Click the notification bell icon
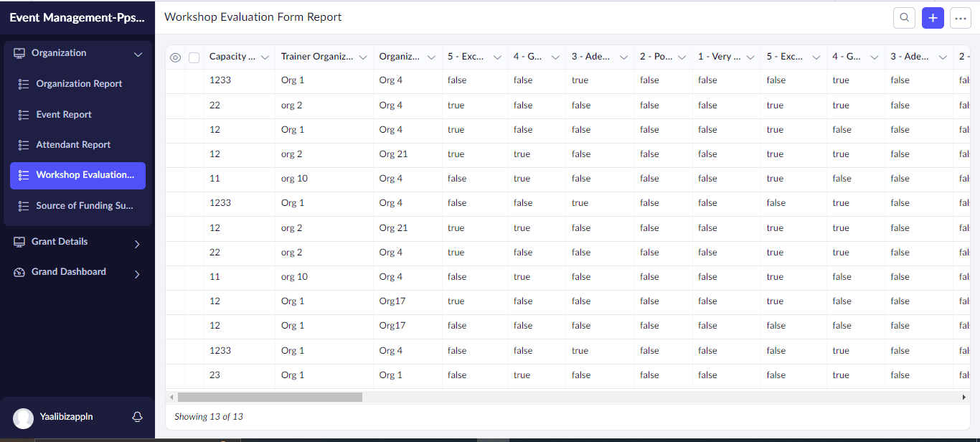The height and width of the screenshot is (442, 980). pyautogui.click(x=137, y=417)
